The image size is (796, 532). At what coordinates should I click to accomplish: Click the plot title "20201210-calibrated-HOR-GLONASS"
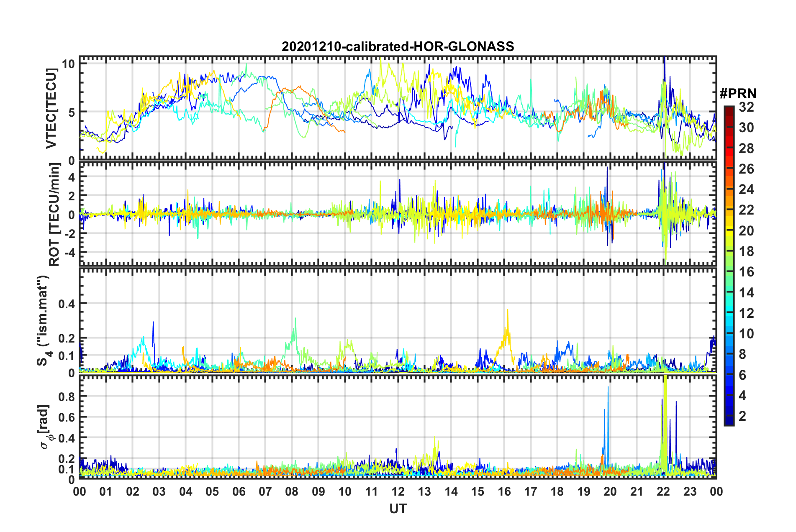coord(398,46)
